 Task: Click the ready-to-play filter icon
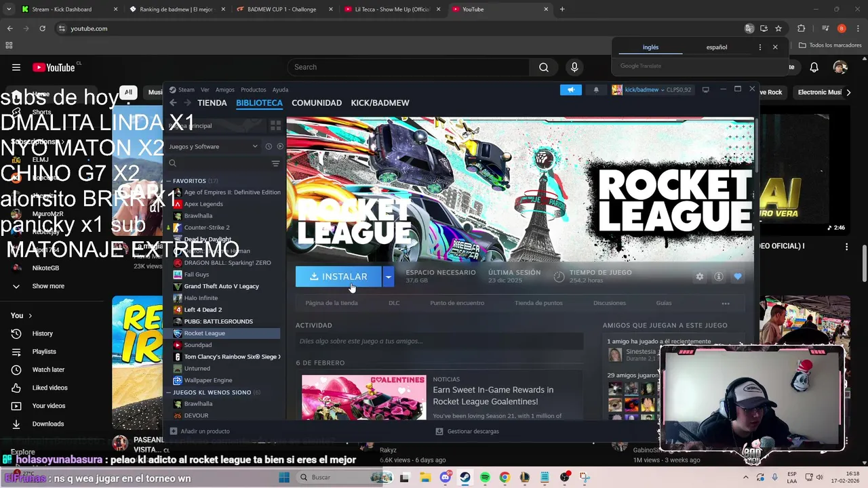(280, 146)
